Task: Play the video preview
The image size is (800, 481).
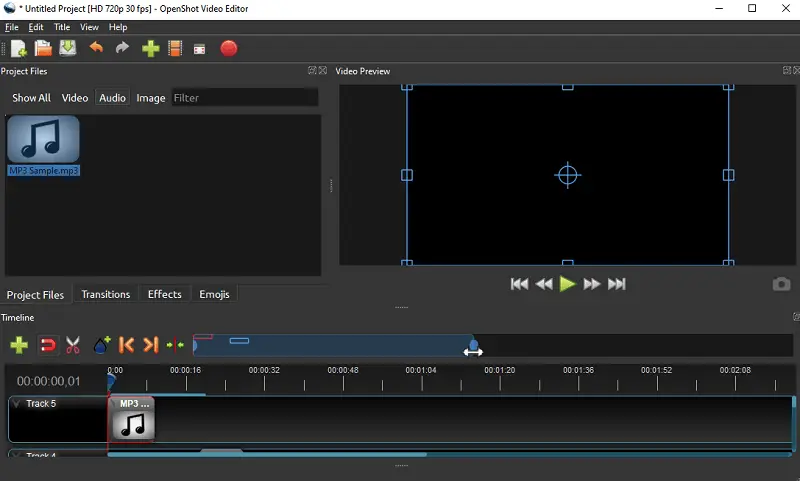Action: [567, 284]
